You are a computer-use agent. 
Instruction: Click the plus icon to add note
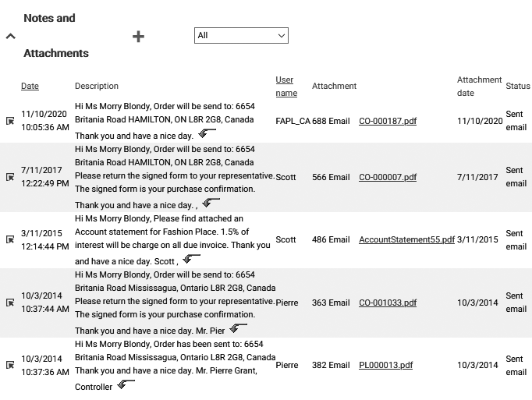[x=138, y=36]
